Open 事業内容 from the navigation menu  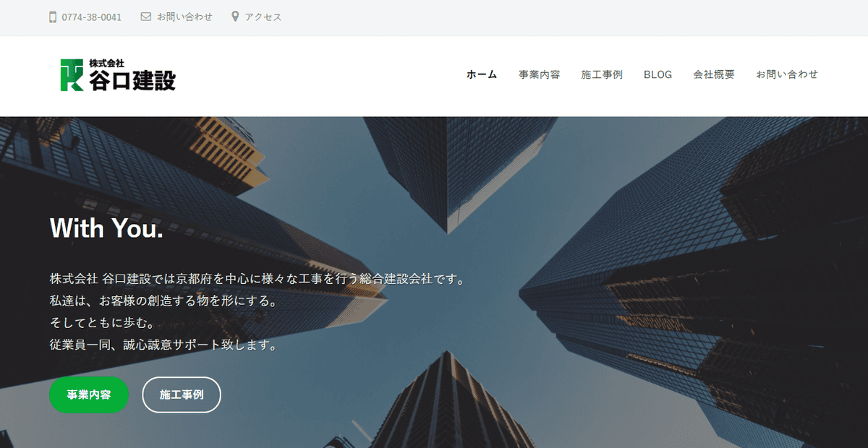pos(537,74)
